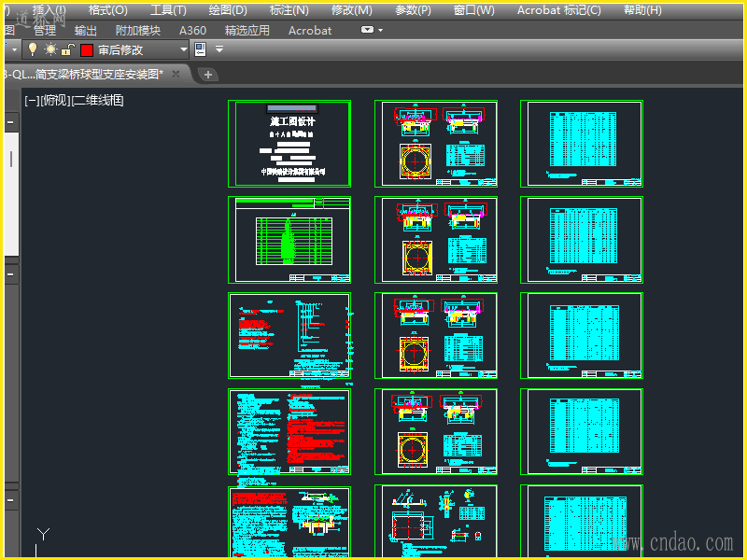
Task: Collapse the top left palette minus button
Action: [x=10, y=122]
